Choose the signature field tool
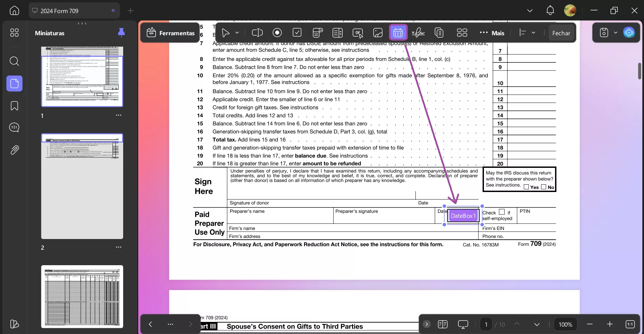Image resolution: width=644 pixels, height=334 pixels. pos(418,33)
